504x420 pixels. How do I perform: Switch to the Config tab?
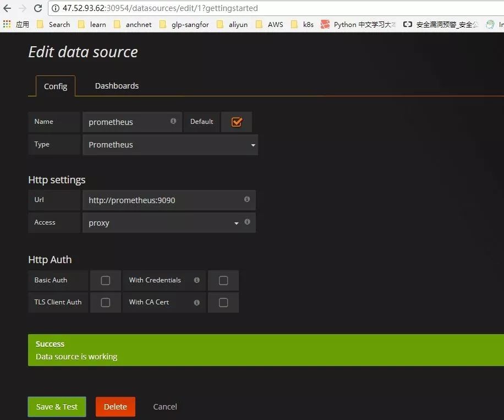56,86
